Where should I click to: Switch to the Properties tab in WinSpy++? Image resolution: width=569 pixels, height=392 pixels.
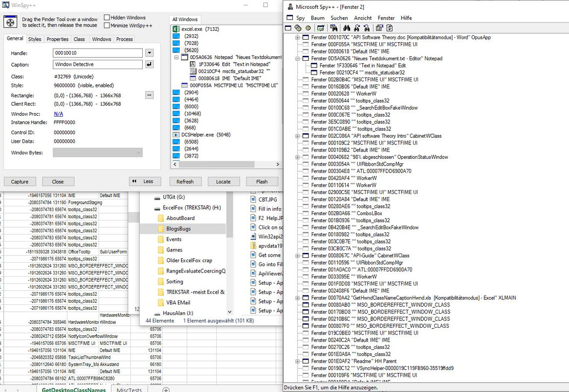pyautogui.click(x=57, y=39)
